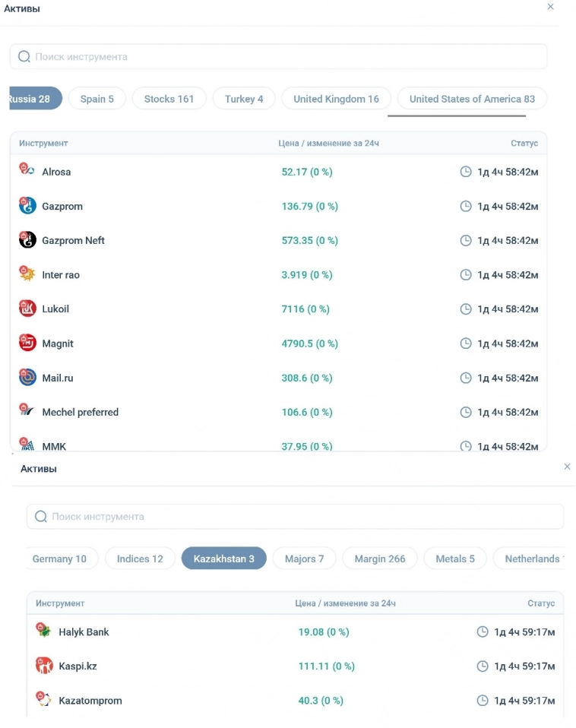Open the United Kingdom 16 tab
This screenshot has width=576, height=728.
(x=336, y=99)
